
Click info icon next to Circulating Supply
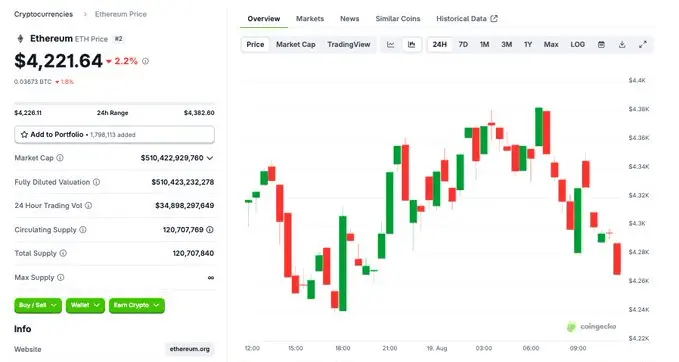83,230
